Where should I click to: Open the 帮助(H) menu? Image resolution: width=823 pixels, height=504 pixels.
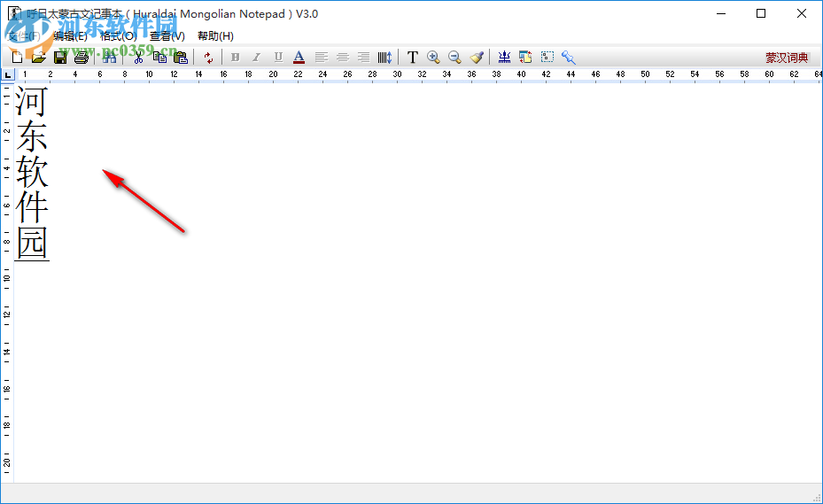pyautogui.click(x=215, y=35)
